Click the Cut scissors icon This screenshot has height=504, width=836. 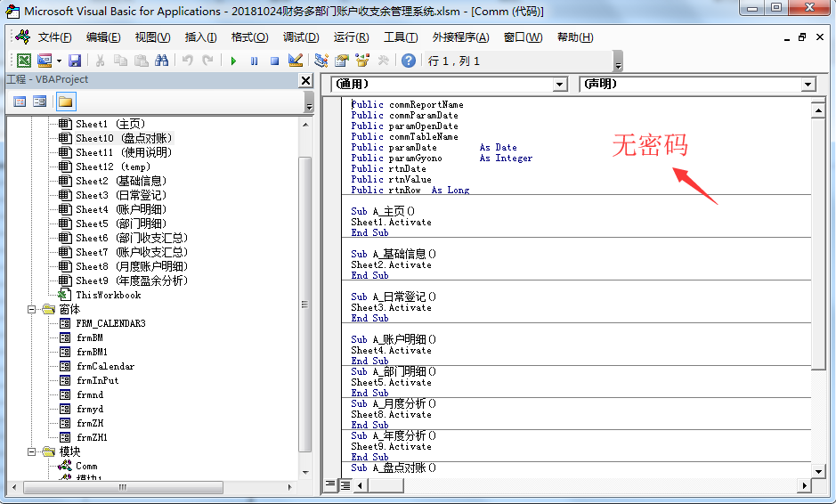[100, 61]
